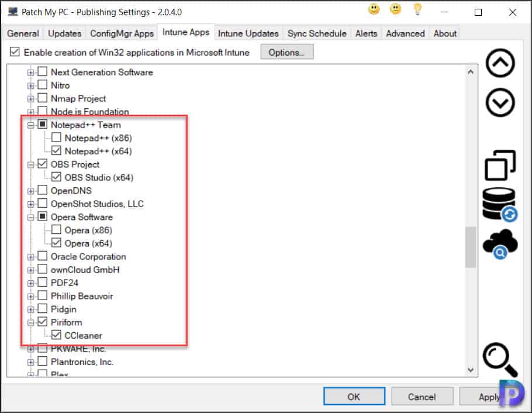Expand the Next Generation Software node
This screenshot has height=413, width=532.
click(x=30, y=73)
